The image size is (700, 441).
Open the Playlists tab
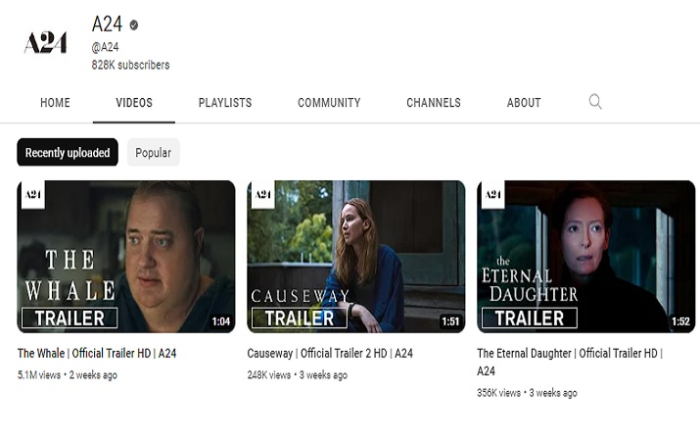coord(225,103)
